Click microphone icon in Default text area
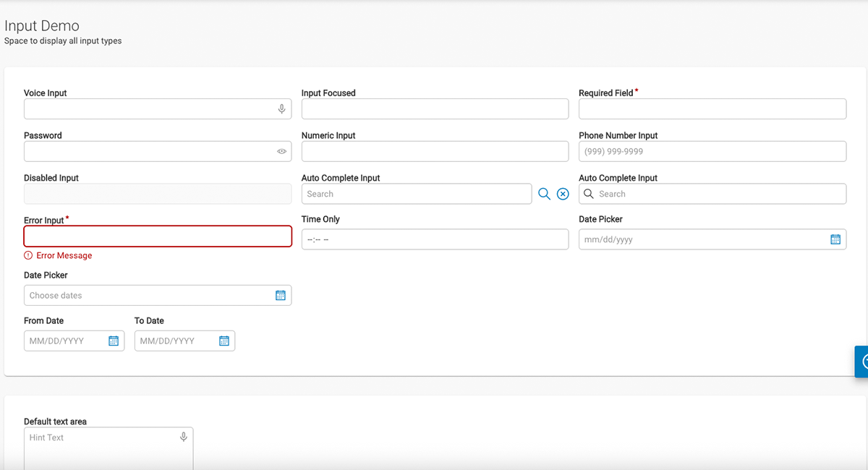Image resolution: width=868 pixels, height=470 pixels. coord(184,437)
